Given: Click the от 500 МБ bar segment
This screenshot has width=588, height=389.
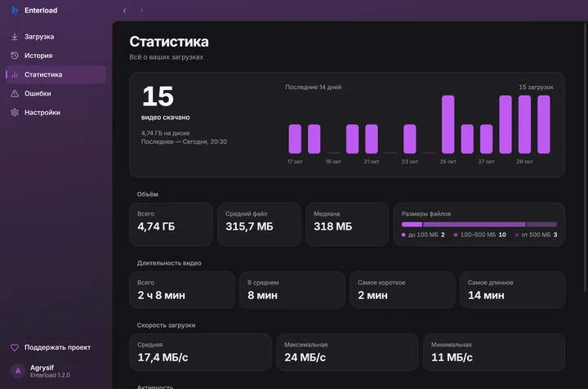Looking at the screenshot, I should pos(542,224).
